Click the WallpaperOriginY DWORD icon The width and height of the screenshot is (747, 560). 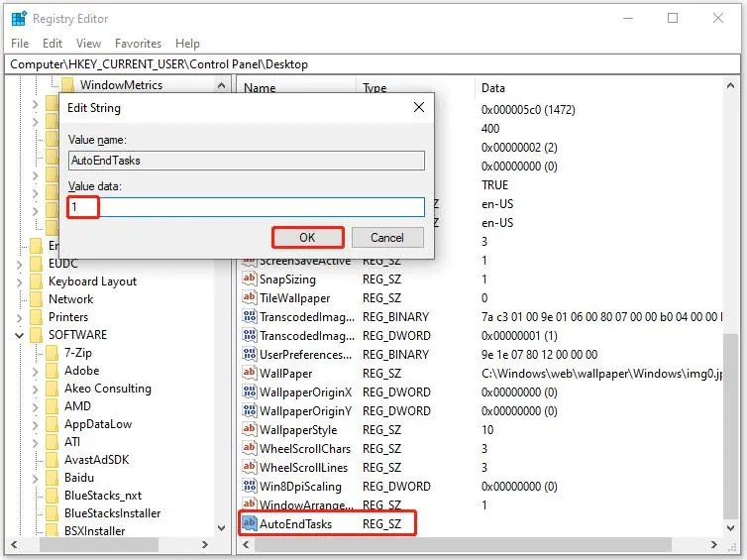point(249,410)
